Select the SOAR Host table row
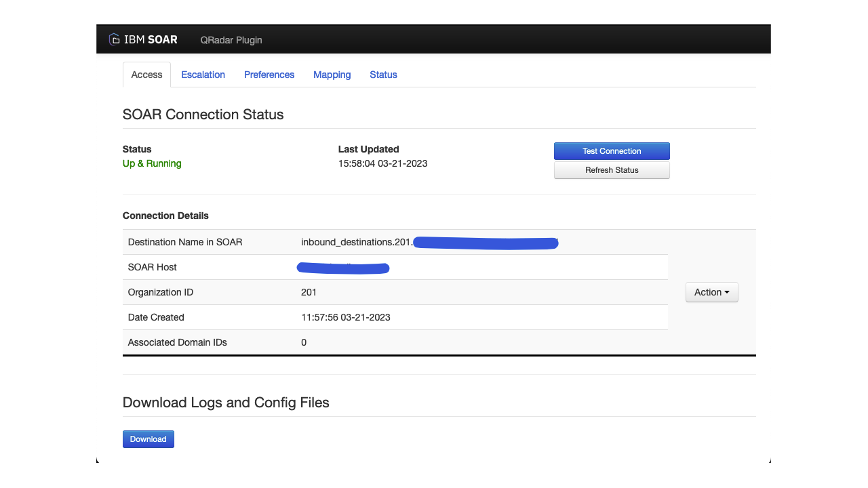 pyautogui.click(x=395, y=267)
